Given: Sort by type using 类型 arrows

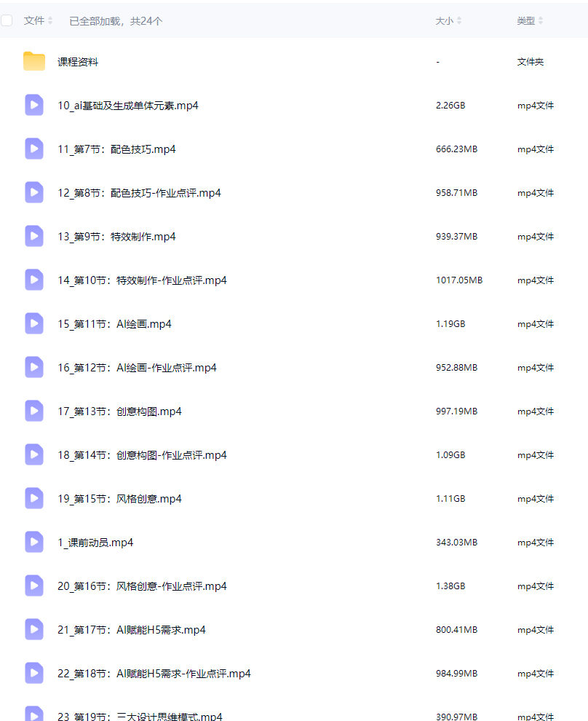Looking at the screenshot, I should click(x=541, y=20).
